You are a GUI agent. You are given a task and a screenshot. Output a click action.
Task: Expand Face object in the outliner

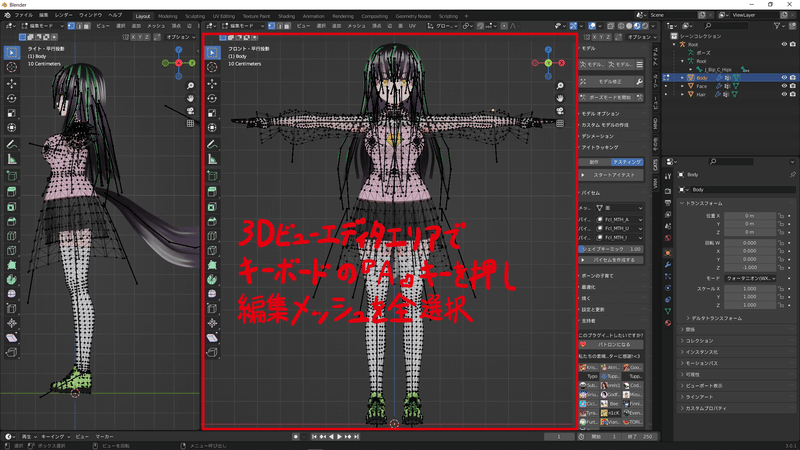click(683, 86)
